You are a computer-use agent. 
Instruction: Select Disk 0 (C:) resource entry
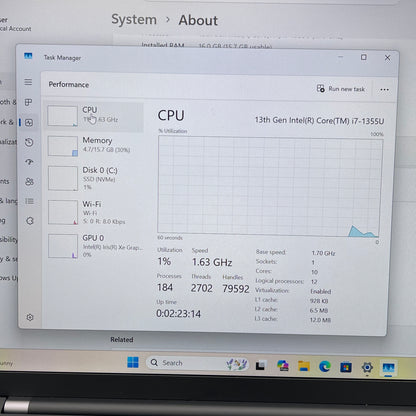click(x=95, y=179)
